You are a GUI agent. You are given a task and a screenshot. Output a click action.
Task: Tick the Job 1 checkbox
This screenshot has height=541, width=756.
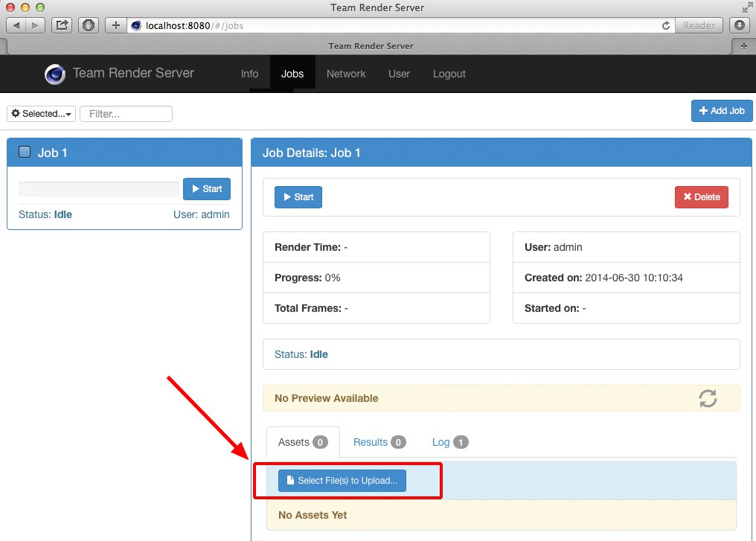click(x=25, y=153)
